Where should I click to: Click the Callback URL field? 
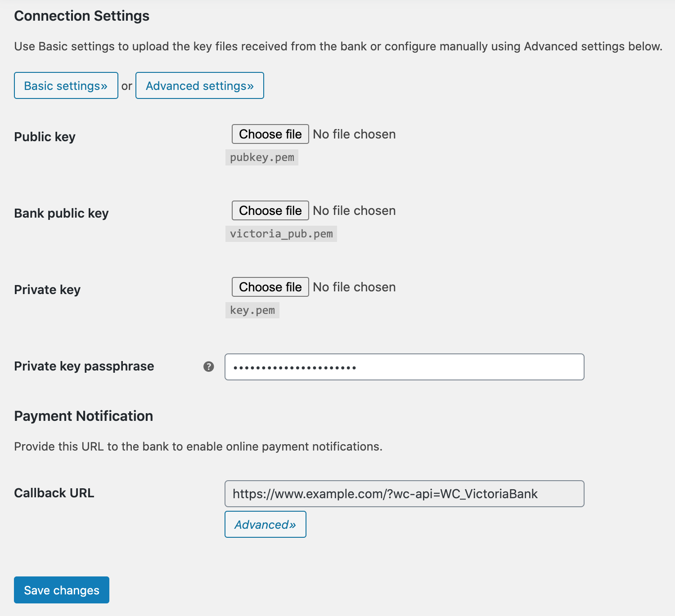[404, 494]
